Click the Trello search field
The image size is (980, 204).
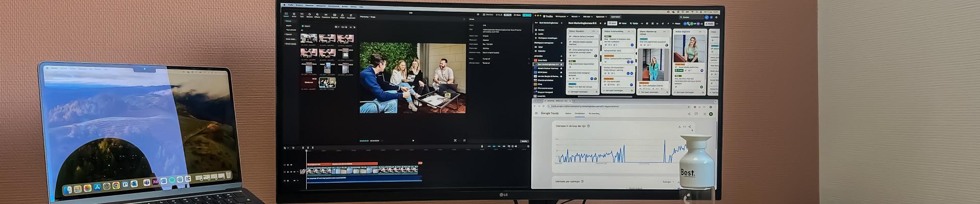pyautogui.click(x=692, y=17)
